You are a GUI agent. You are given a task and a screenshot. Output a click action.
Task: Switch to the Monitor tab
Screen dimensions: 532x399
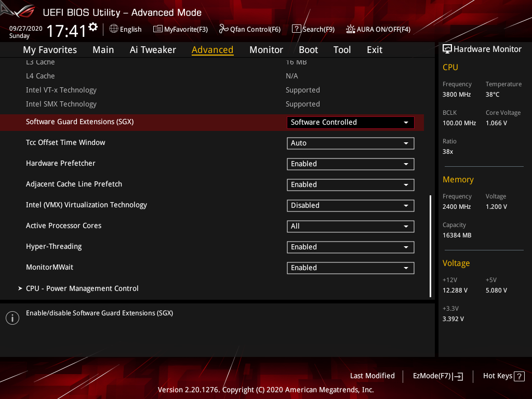point(266,50)
